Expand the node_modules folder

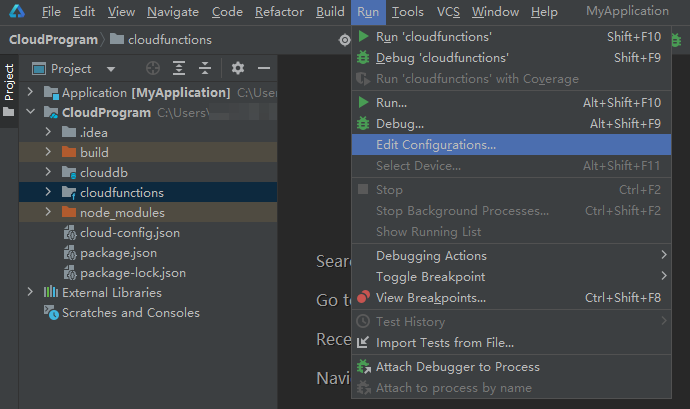(47, 213)
